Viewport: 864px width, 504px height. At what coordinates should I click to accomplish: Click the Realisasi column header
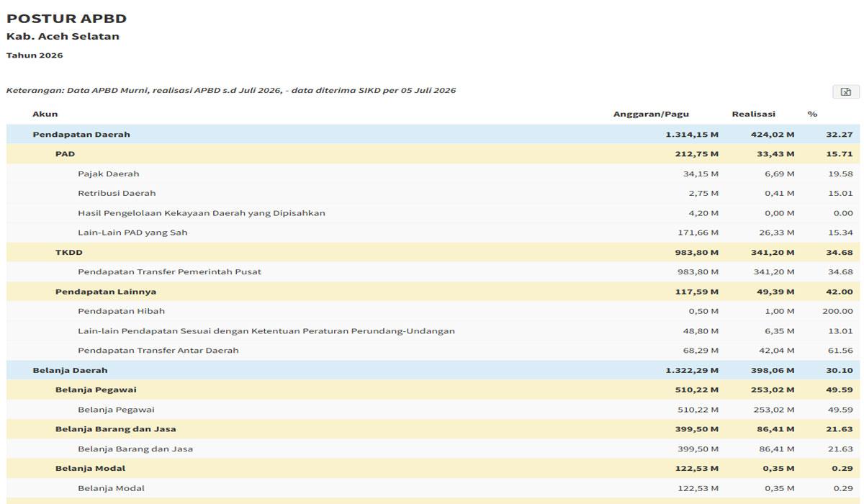(x=753, y=114)
